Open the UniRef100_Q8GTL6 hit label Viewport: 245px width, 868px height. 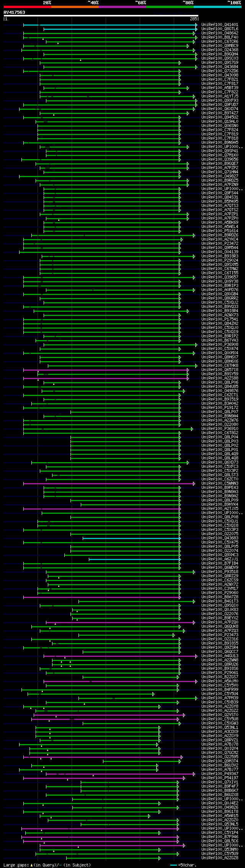[x=220, y=29]
